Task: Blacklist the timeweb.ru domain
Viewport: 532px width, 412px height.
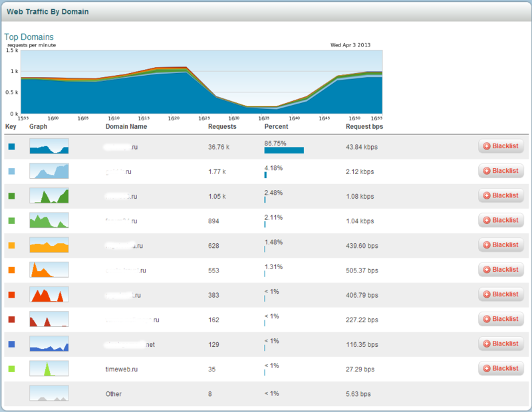Action: click(x=501, y=368)
